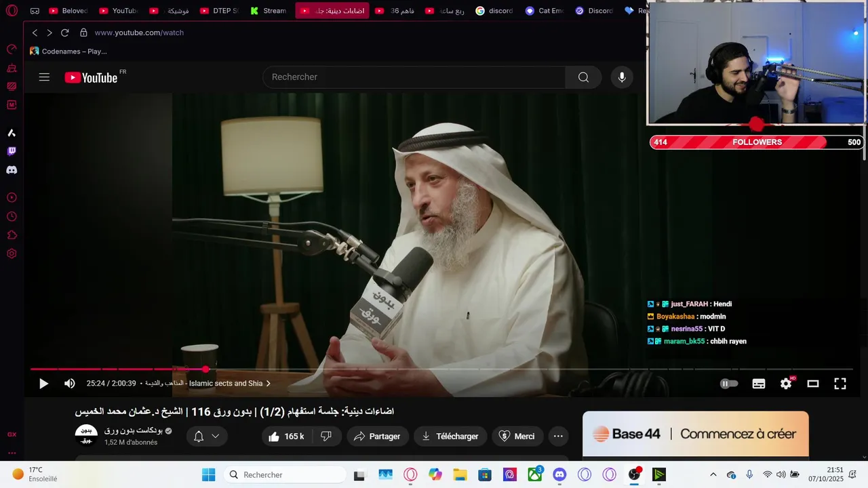
Task: Click the FOLLOWERS goal progress bar
Action: [x=757, y=142]
